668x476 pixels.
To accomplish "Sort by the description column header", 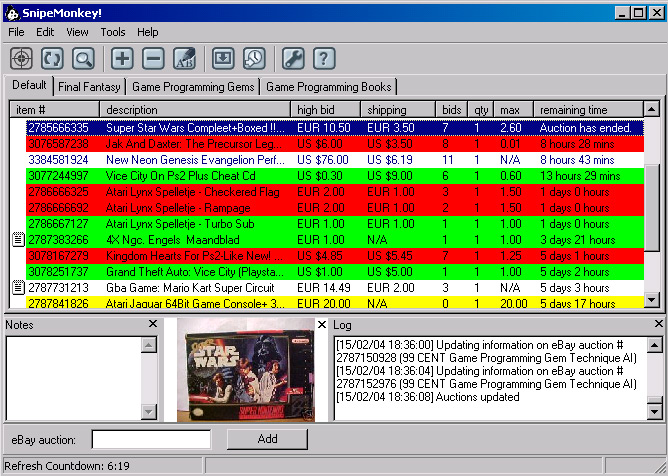I will pyautogui.click(x=195, y=110).
